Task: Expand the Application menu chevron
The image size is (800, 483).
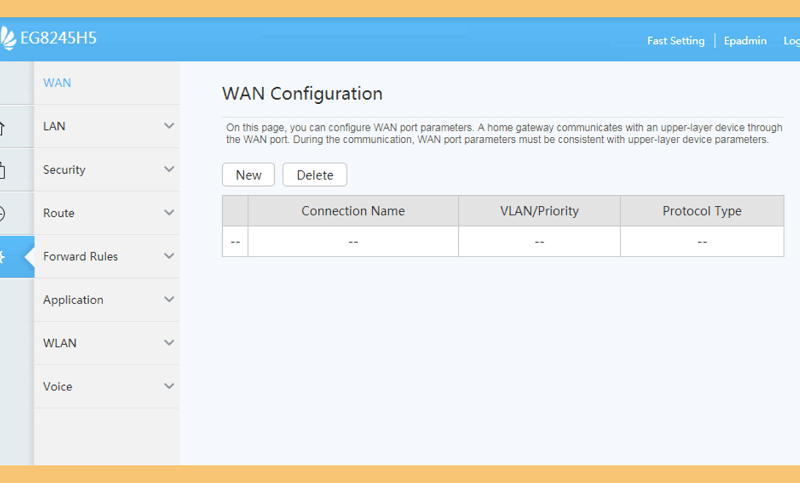Action: click(x=169, y=299)
